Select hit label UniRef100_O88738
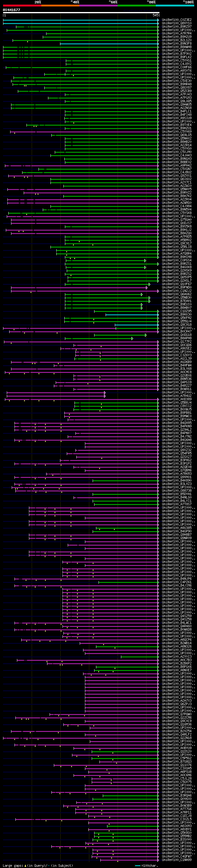 (x=177, y=490)
